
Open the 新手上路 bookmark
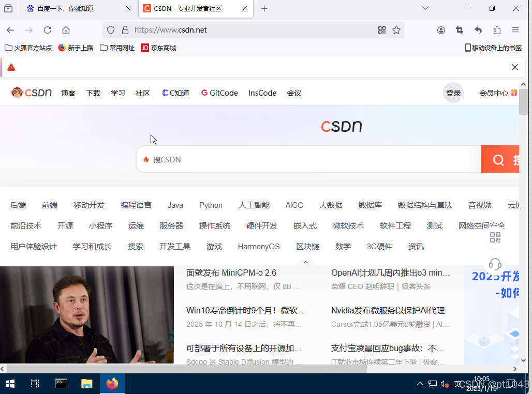(x=76, y=48)
